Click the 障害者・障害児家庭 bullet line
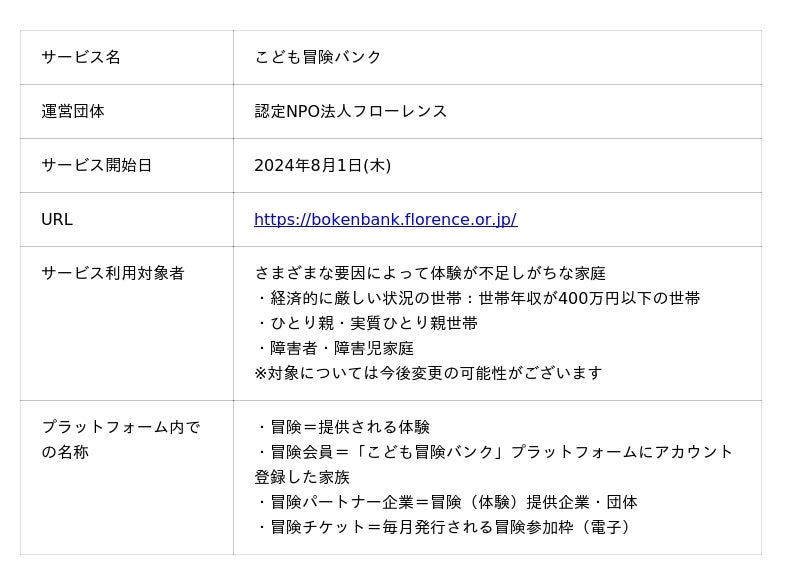 pos(334,348)
